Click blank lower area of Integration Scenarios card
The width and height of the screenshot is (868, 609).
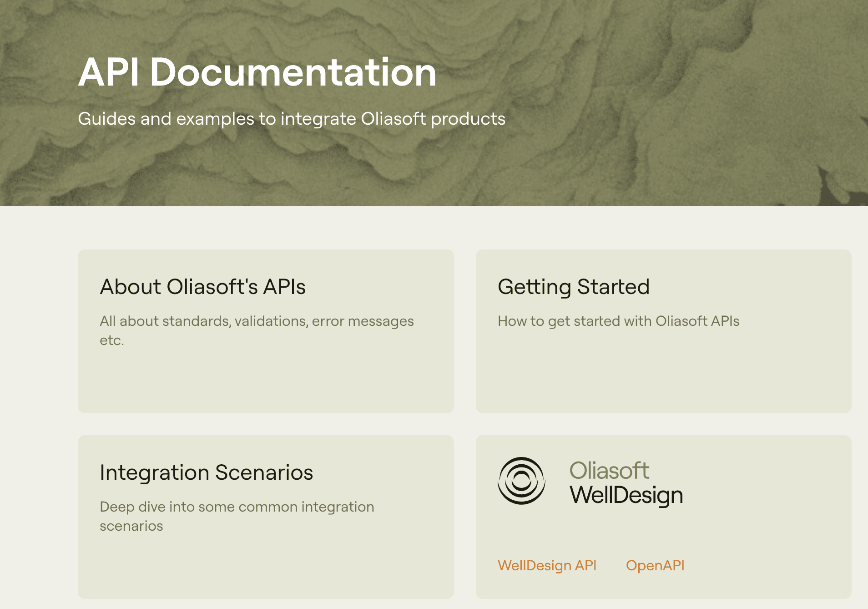pyautogui.click(x=266, y=569)
